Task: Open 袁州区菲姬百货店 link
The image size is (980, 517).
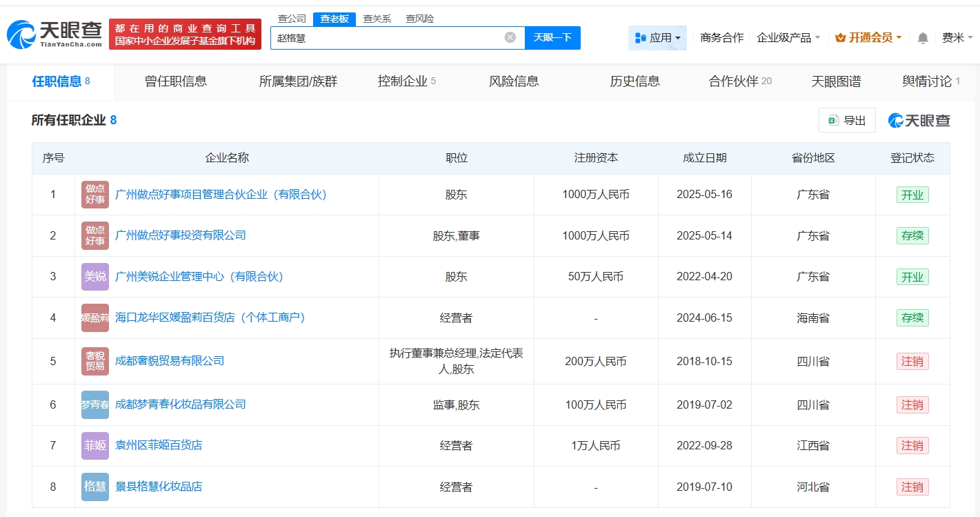Action: point(159,445)
